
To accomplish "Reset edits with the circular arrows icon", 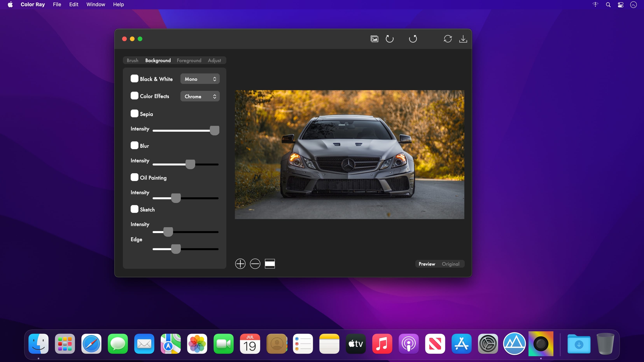I will point(447,39).
